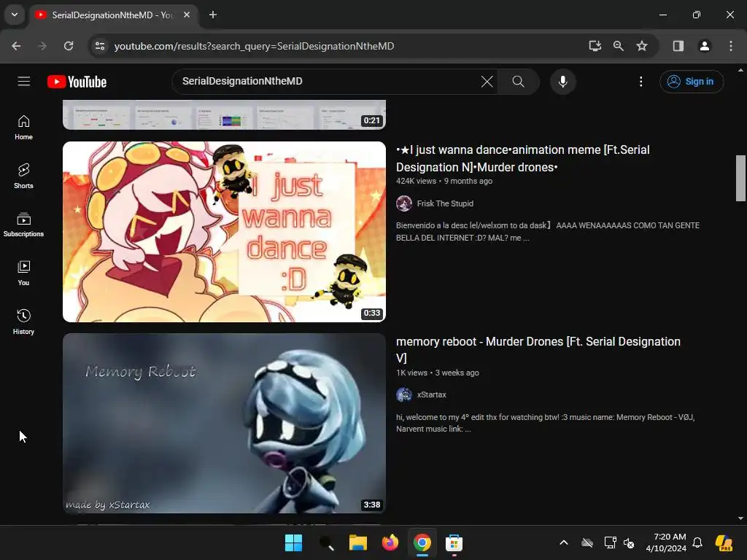Open Shorts from the sidebar

point(23,176)
